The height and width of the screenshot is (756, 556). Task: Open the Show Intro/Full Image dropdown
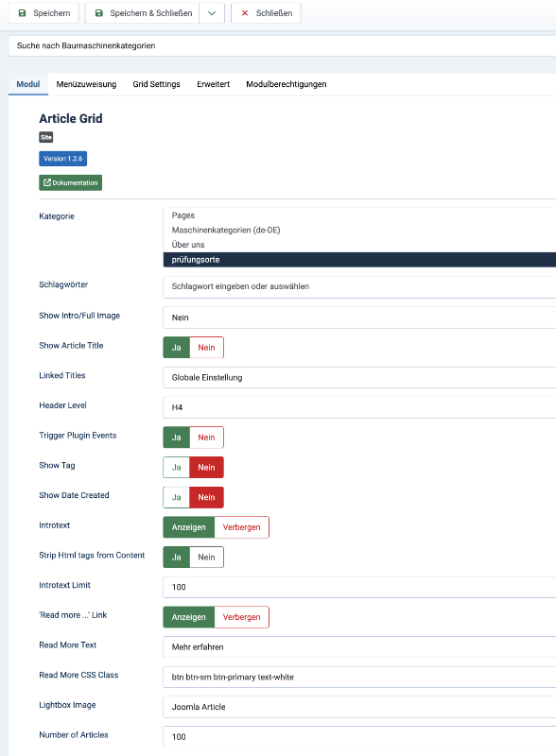[359, 318]
